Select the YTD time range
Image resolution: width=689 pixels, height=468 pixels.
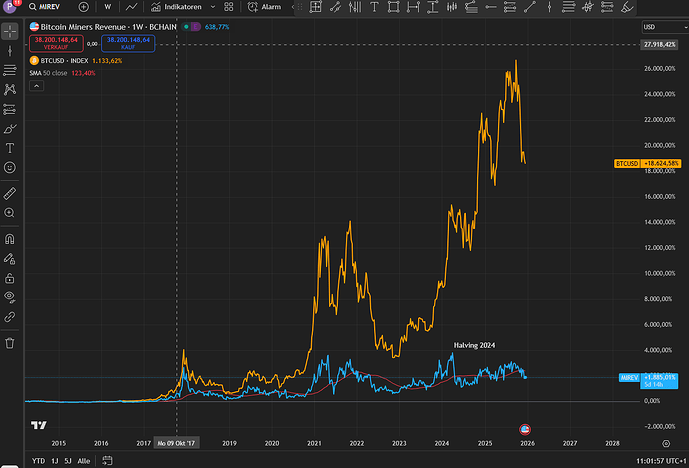coord(38,461)
